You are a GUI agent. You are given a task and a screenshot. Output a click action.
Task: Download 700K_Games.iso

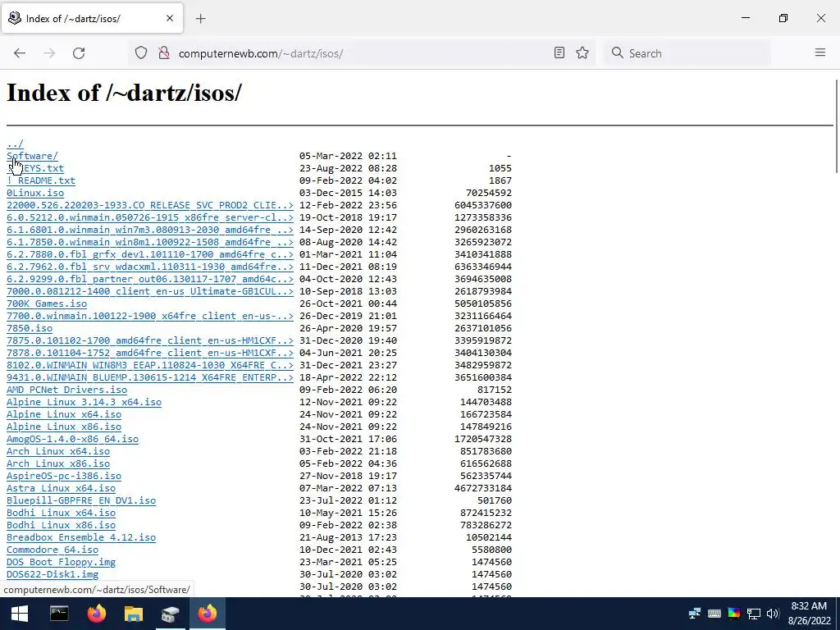(47, 304)
